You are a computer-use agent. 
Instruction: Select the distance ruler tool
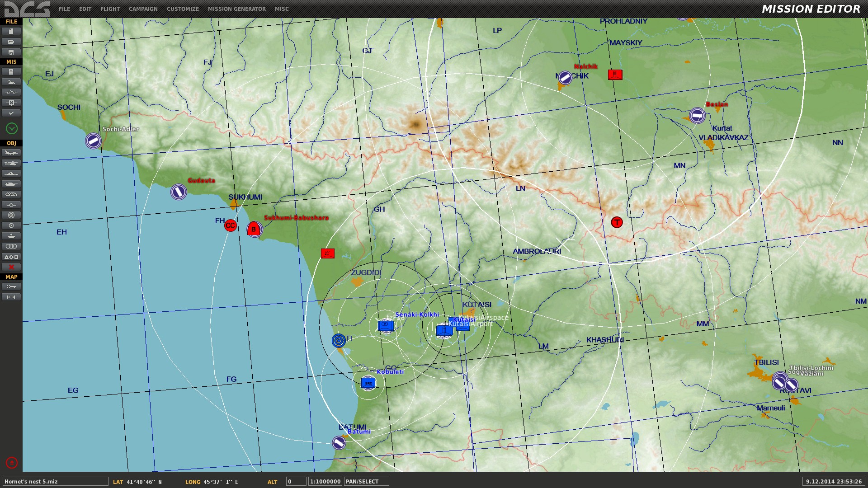click(11, 297)
